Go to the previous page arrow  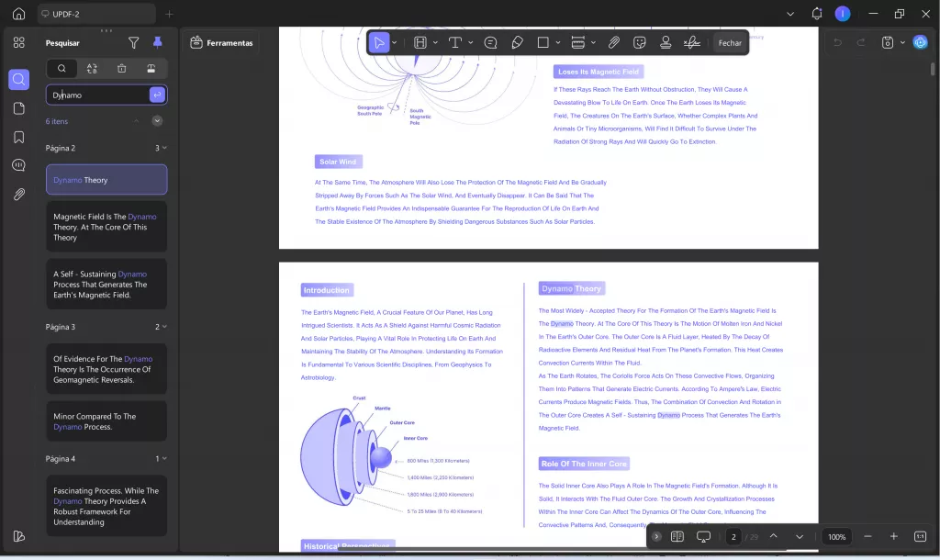point(773,536)
